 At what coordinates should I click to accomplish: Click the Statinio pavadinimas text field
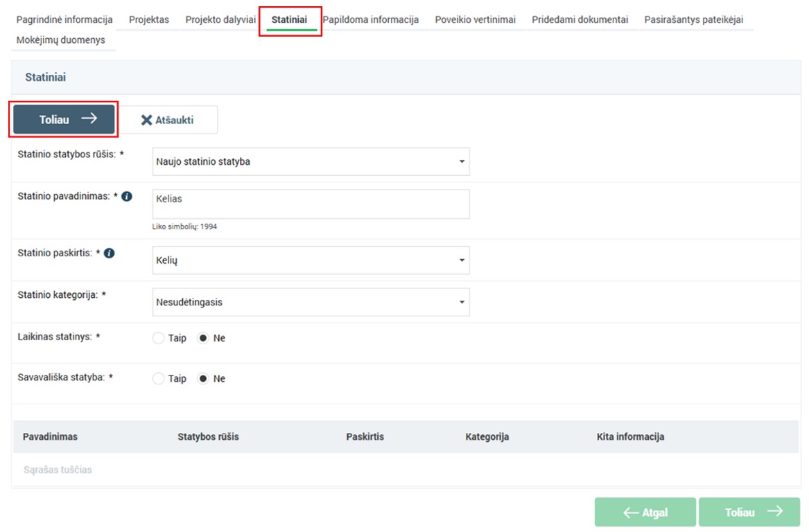click(311, 204)
